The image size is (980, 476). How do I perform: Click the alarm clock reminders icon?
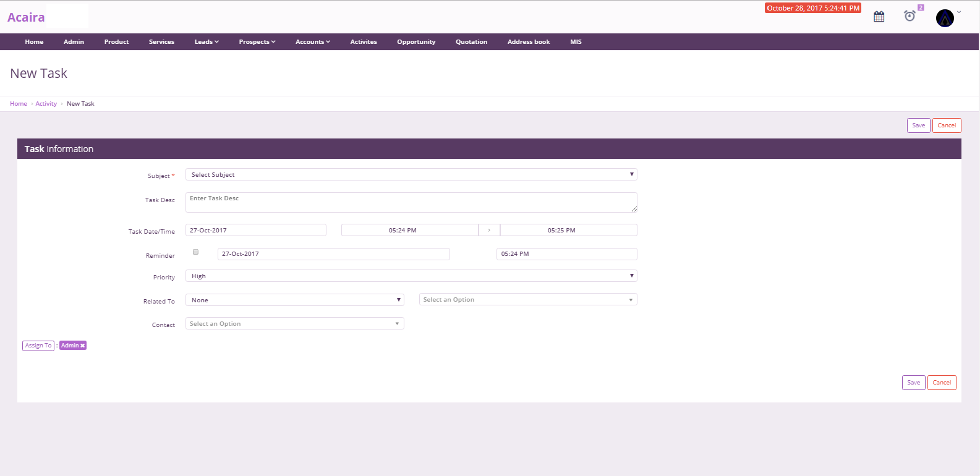tap(910, 16)
